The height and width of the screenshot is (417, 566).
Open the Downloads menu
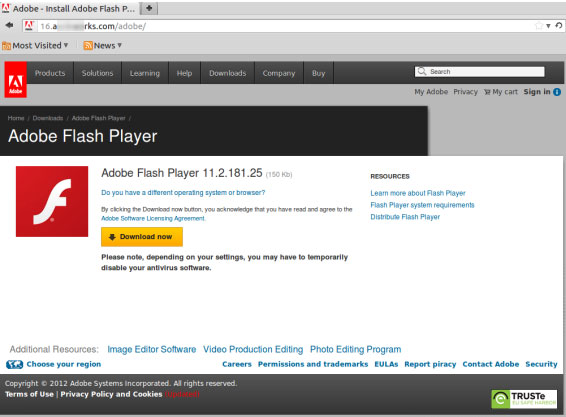click(x=227, y=73)
